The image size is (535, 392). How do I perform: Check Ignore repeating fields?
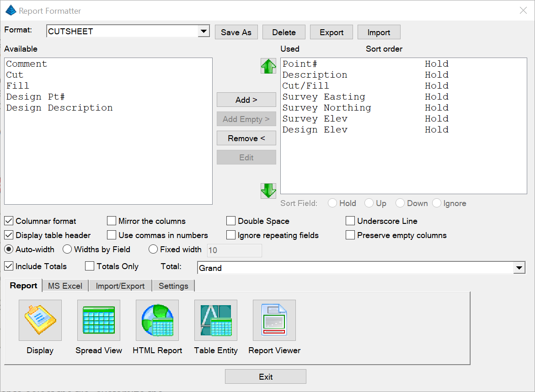[231, 235]
